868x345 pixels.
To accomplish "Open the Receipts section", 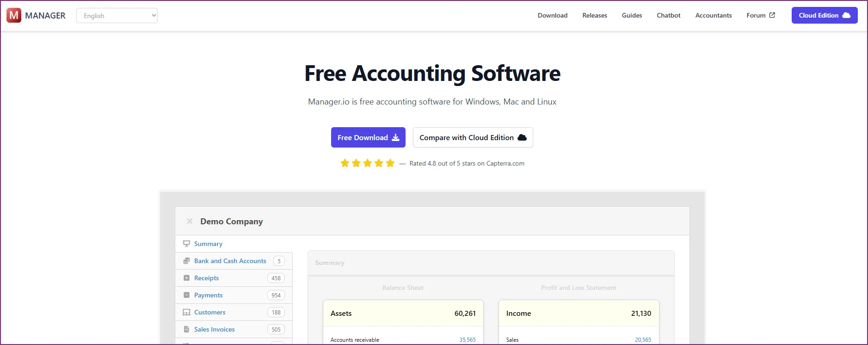I will [206, 278].
